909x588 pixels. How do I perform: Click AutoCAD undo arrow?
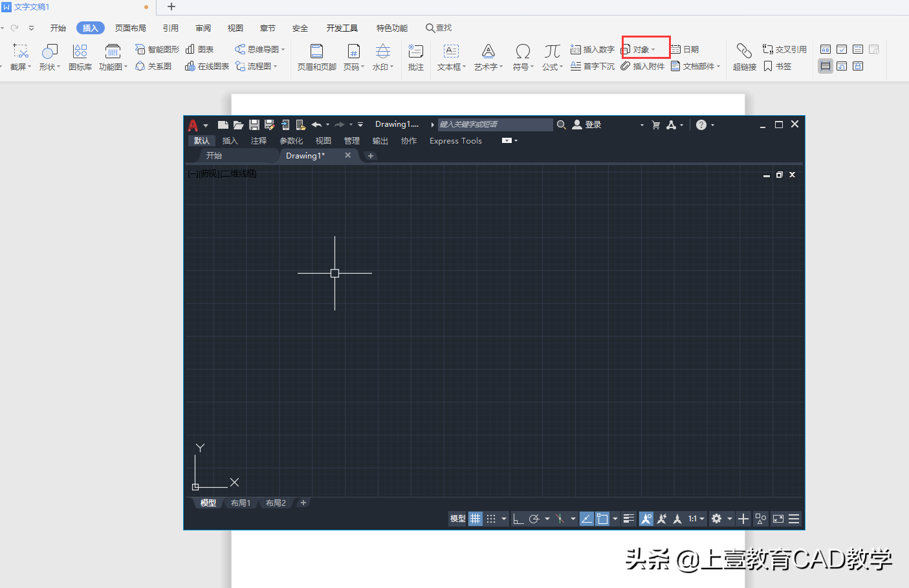tap(316, 125)
